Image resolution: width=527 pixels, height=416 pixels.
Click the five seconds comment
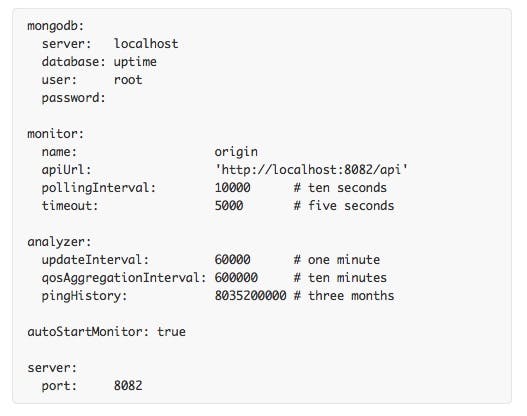(x=344, y=206)
